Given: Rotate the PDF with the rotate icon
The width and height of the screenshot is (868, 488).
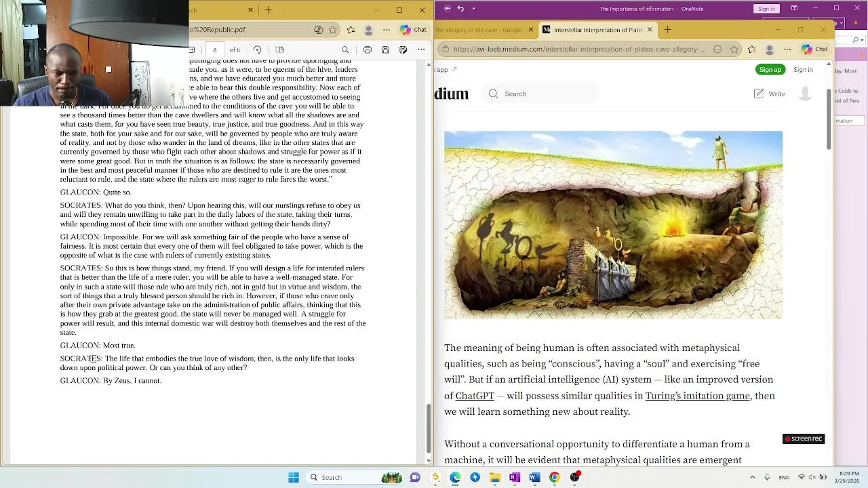Looking at the screenshot, I should coord(257,49).
